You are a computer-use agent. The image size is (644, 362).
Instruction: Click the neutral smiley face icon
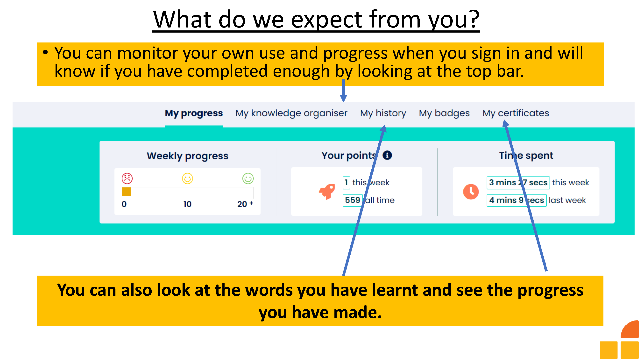point(186,179)
